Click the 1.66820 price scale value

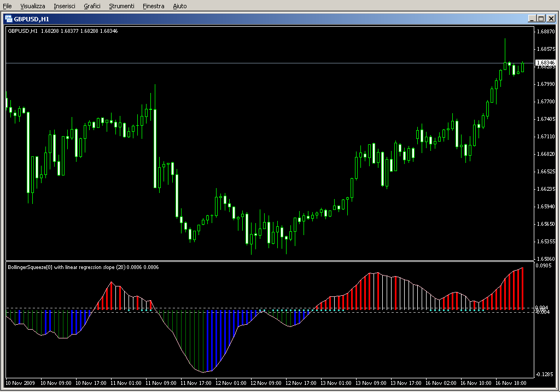(x=546, y=154)
